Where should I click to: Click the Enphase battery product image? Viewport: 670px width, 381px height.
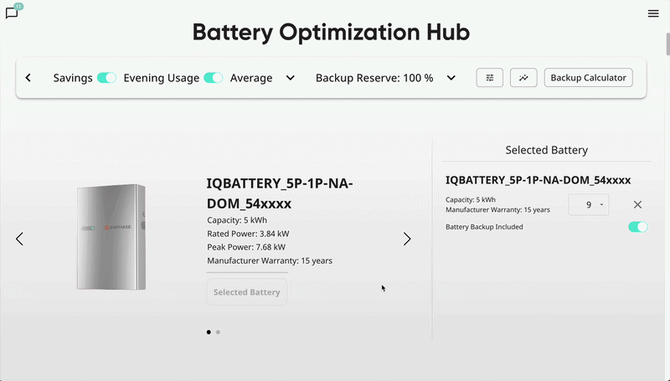111,237
